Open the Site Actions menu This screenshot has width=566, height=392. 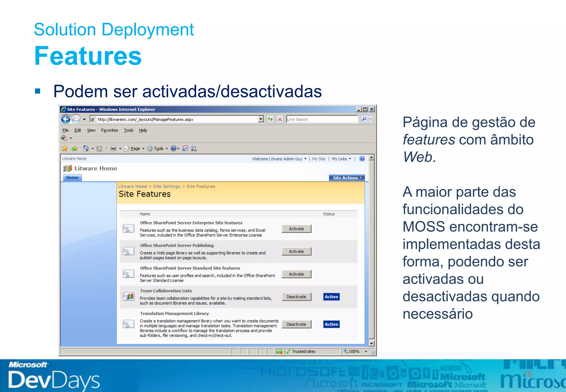347,178
